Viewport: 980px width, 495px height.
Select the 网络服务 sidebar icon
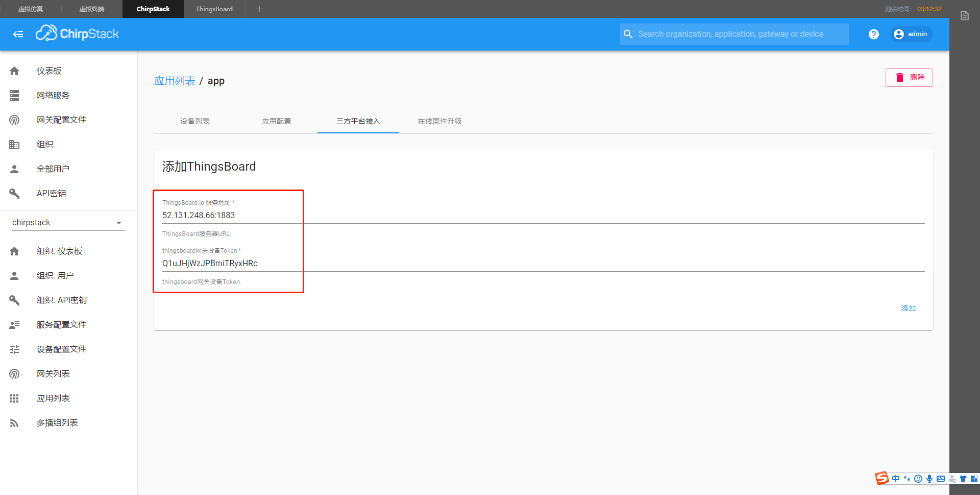(14, 95)
